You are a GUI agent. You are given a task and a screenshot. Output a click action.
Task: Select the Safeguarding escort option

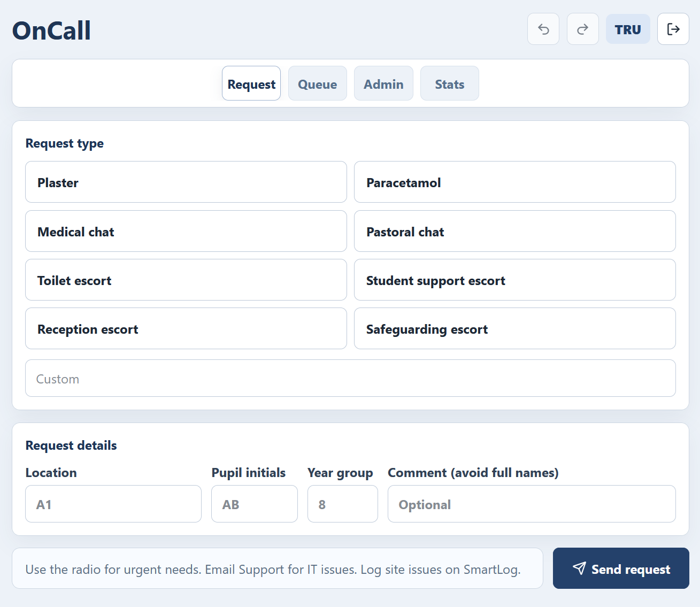click(515, 328)
